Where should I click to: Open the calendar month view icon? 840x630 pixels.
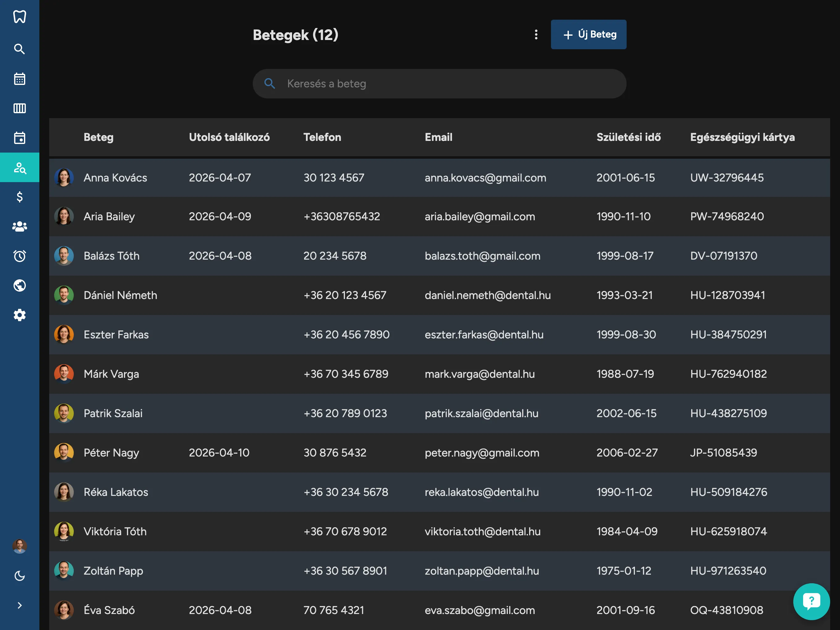pyautogui.click(x=19, y=79)
